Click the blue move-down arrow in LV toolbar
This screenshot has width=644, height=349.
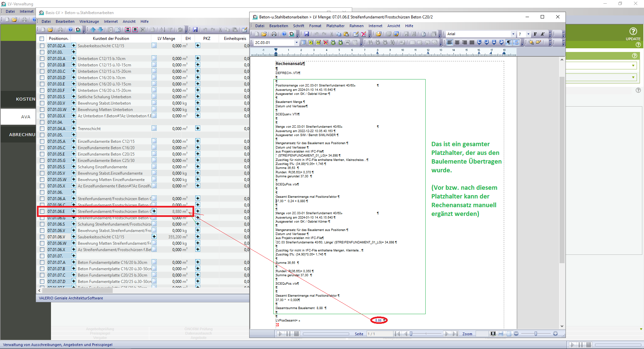pyautogui.click(x=100, y=30)
